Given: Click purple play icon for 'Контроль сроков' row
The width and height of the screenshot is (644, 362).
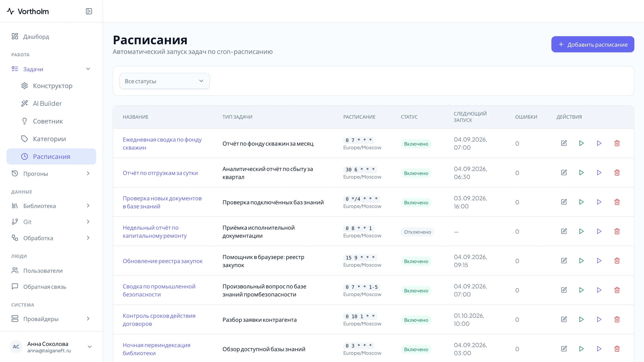Looking at the screenshot, I should tap(599, 319).
